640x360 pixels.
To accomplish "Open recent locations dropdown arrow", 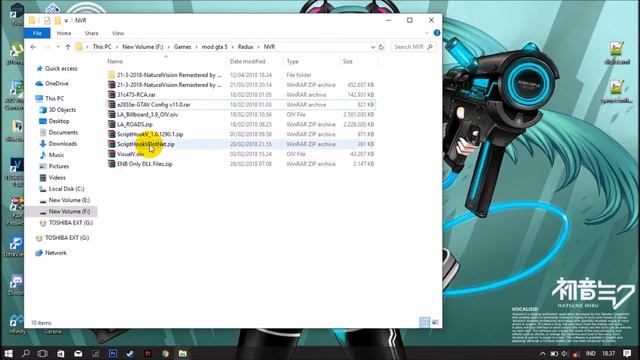I will click(58, 47).
